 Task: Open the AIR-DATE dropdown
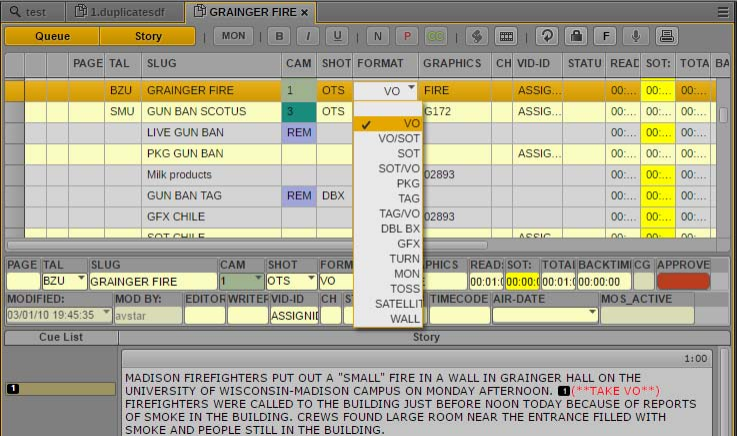coord(592,312)
